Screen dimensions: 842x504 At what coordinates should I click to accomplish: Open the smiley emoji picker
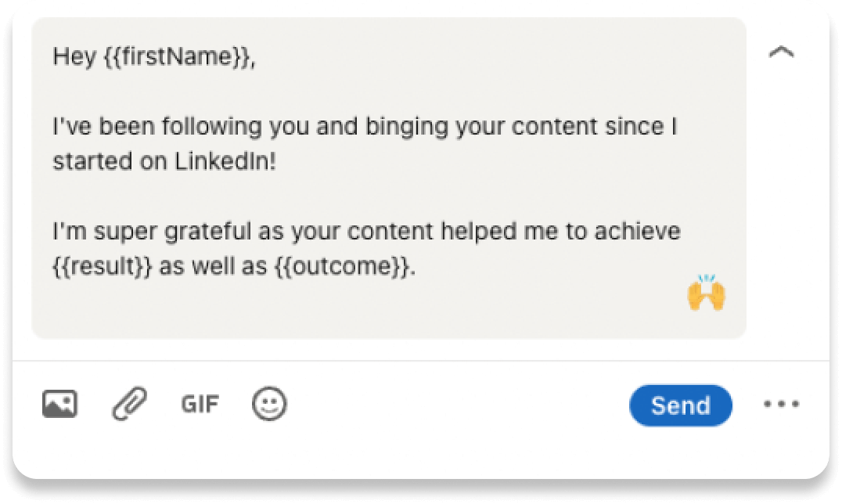click(269, 405)
